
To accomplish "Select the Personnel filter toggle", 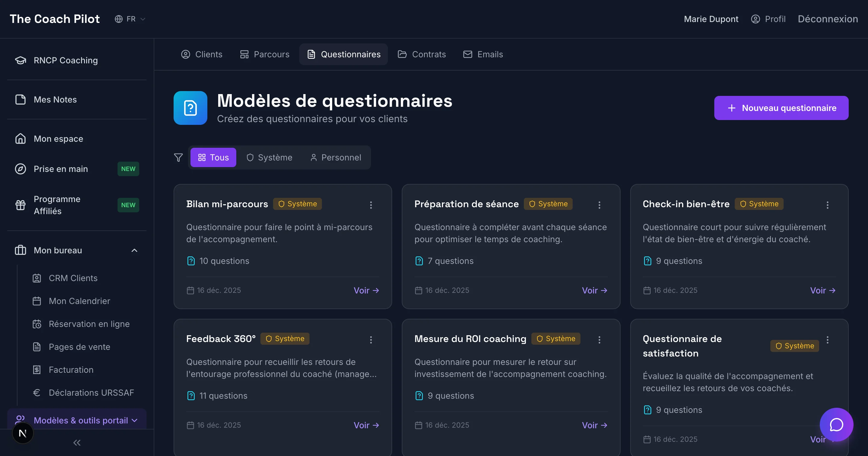I will 336,157.
